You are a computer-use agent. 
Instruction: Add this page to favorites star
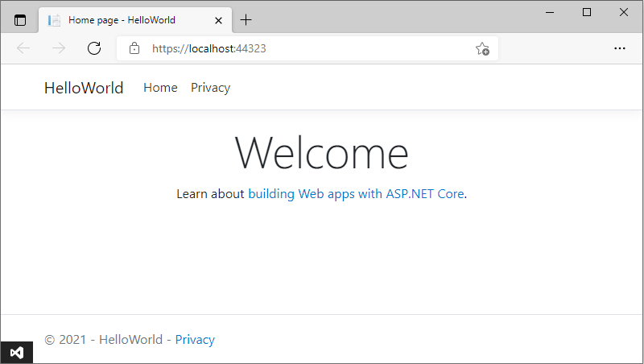click(482, 49)
